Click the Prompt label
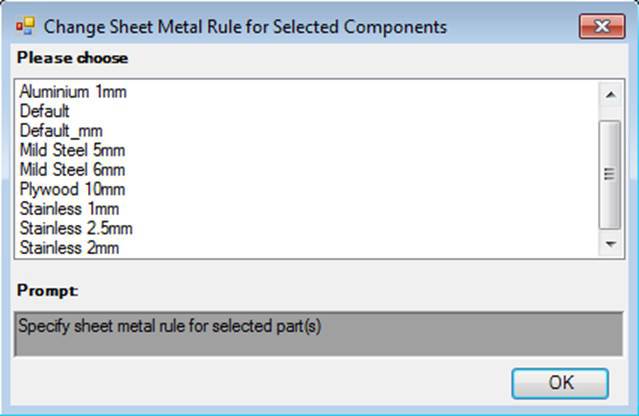Image resolution: width=639 pixels, height=416 pixels. 48,291
